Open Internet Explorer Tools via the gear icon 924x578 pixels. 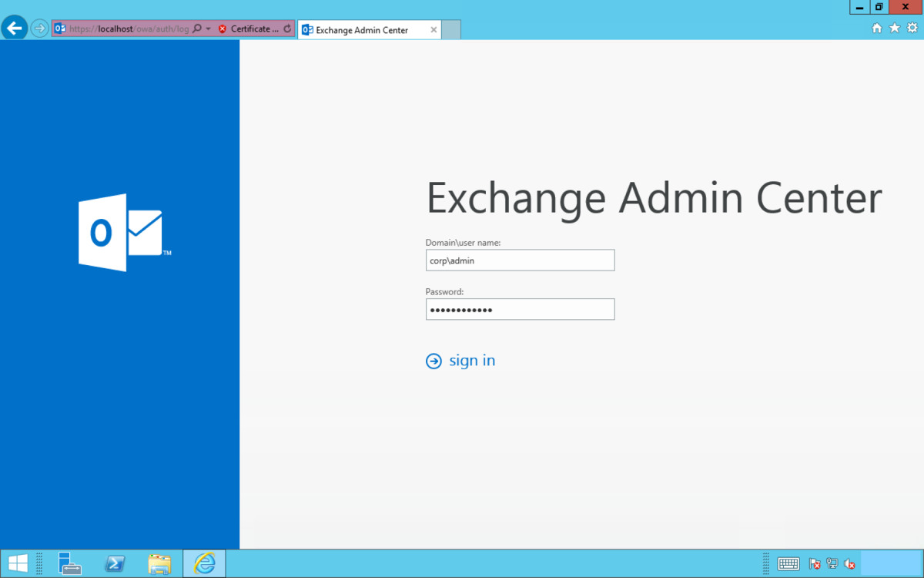tap(912, 28)
